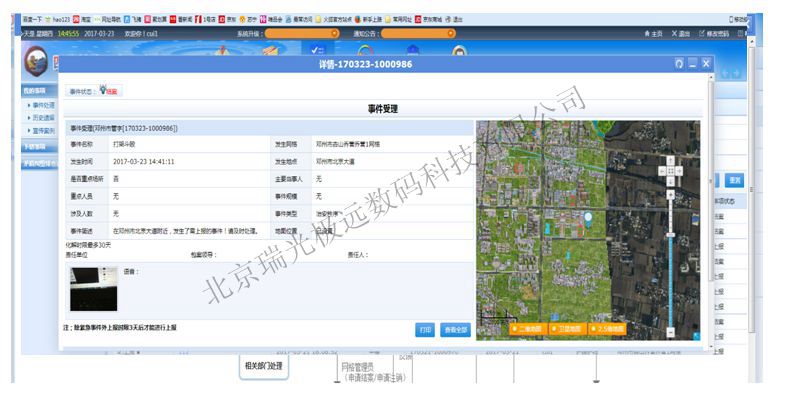Select the 卫星地图 satellite map mode
This screenshot has width=790, height=396.
tap(567, 329)
